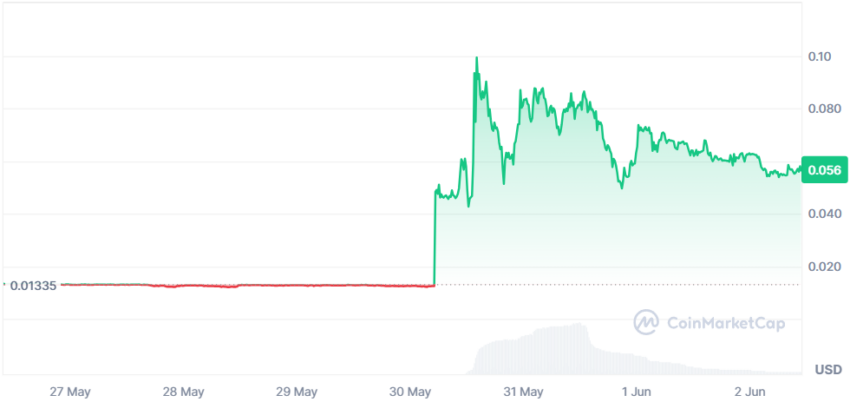Viewport: 850px width, 402px height.
Task: Click the 0.040 price axis label
Action: pyautogui.click(x=823, y=215)
